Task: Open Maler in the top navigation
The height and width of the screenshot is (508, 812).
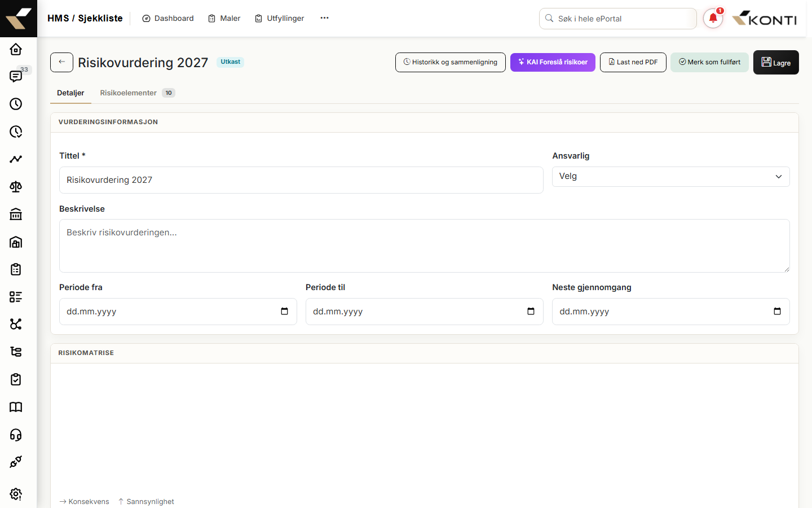Action: coord(224,18)
